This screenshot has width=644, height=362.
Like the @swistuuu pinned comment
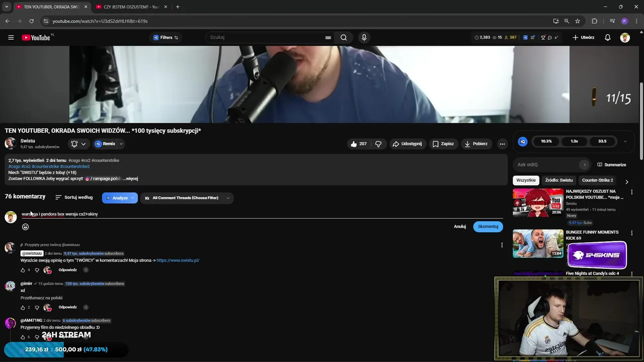click(x=23, y=270)
